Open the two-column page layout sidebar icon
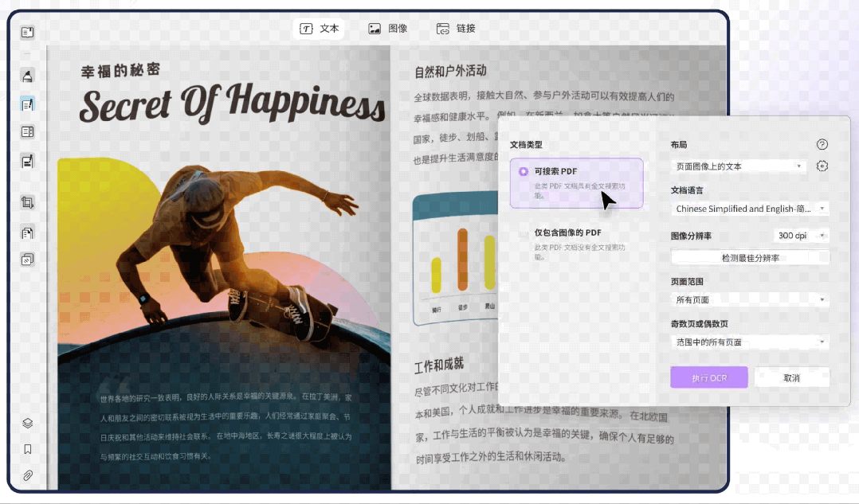Image resolution: width=859 pixels, height=504 pixels. [27, 132]
